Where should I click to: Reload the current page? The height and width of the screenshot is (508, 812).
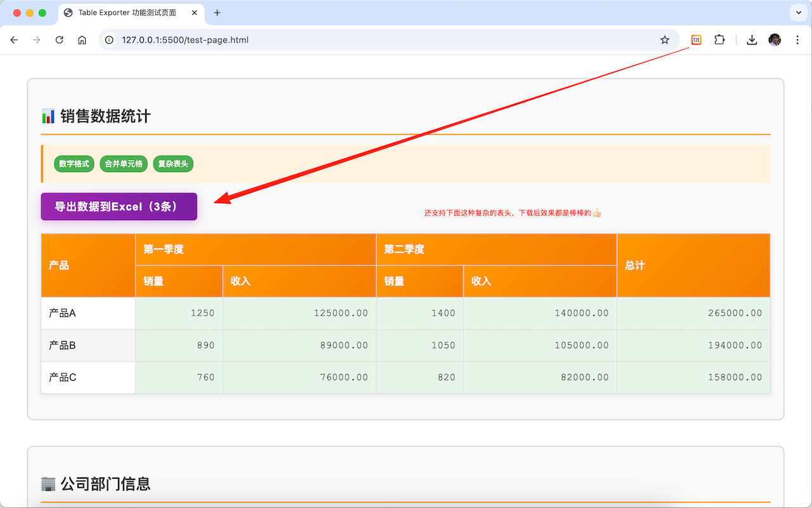pyautogui.click(x=59, y=40)
